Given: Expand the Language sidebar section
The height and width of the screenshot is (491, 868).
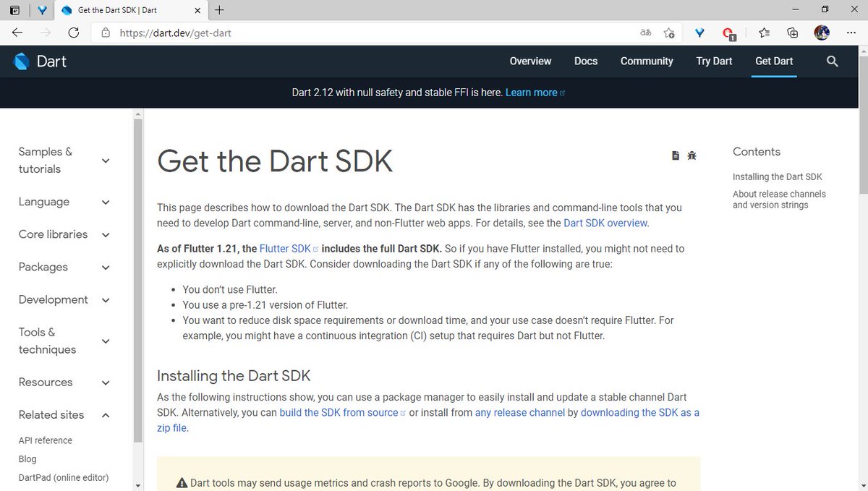Looking at the screenshot, I should pos(64,202).
